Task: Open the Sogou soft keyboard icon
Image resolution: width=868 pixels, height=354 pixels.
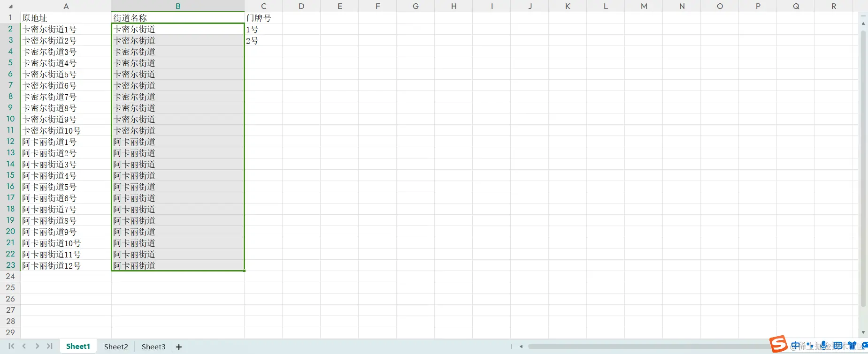Action: (x=838, y=346)
